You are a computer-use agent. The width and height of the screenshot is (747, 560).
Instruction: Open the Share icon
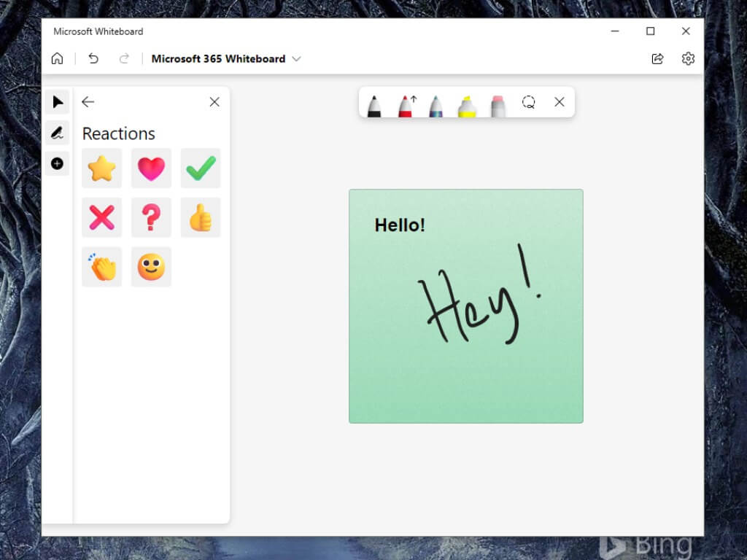tap(657, 58)
